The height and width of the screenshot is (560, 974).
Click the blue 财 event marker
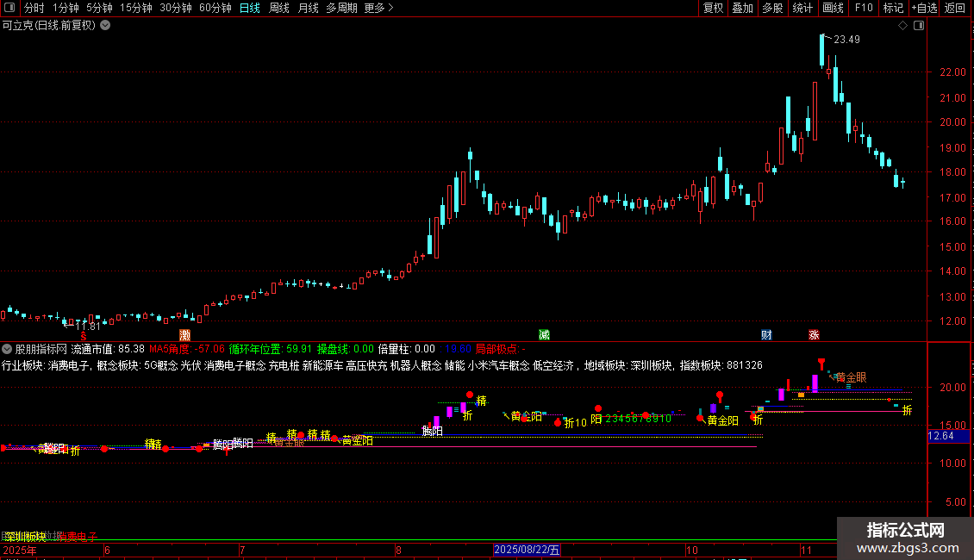[766, 334]
